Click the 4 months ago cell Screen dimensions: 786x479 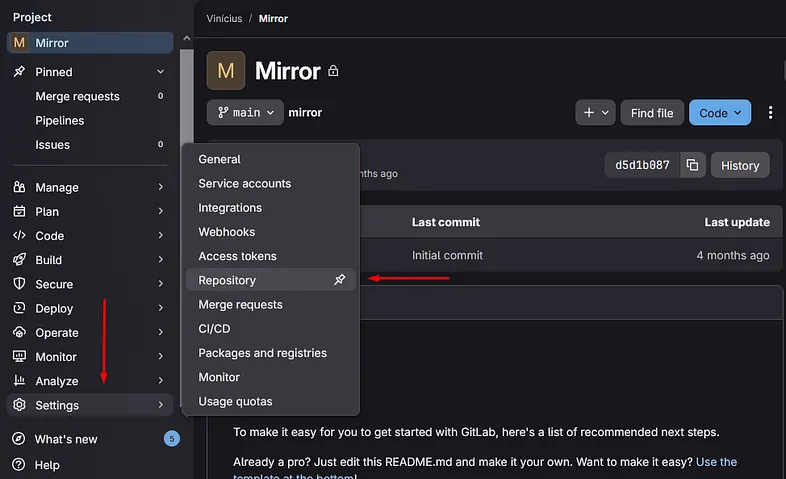(733, 255)
